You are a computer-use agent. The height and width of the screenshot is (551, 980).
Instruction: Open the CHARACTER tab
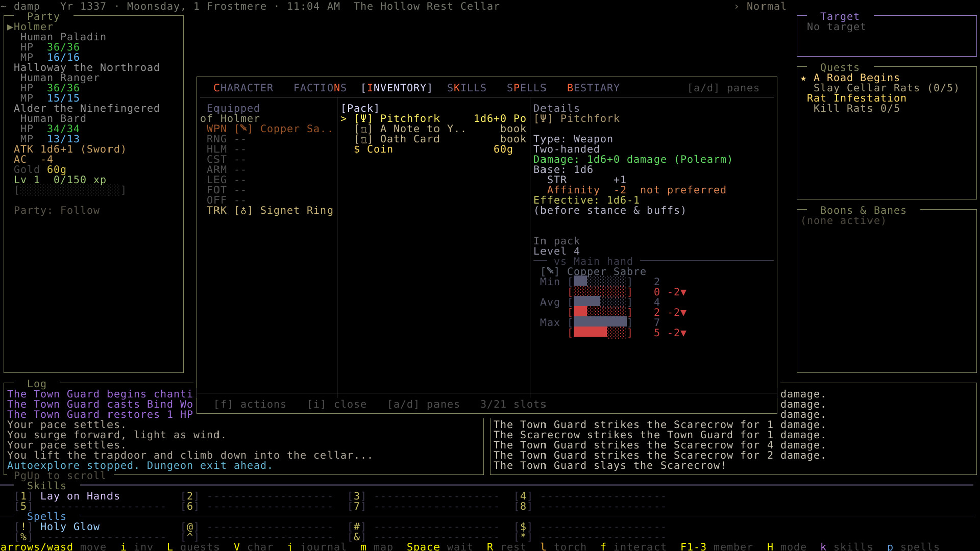coord(243,88)
